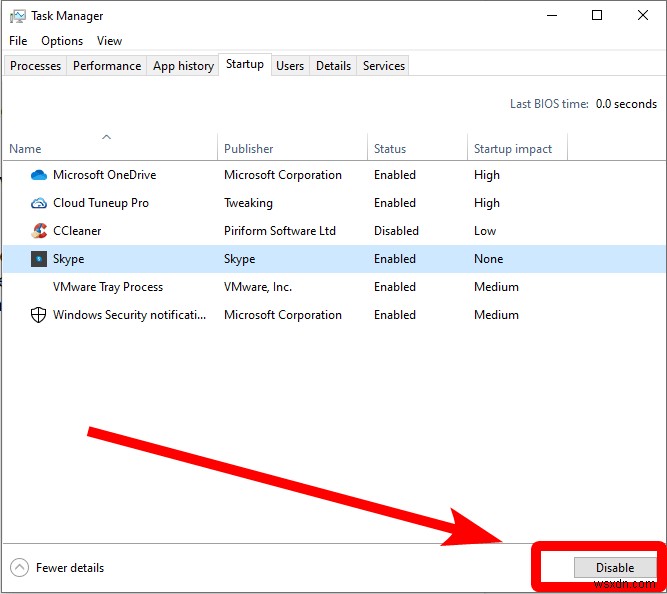Image resolution: width=667 pixels, height=594 pixels.
Task: Click the VMware, Inc. publisher cell
Action: [258, 287]
